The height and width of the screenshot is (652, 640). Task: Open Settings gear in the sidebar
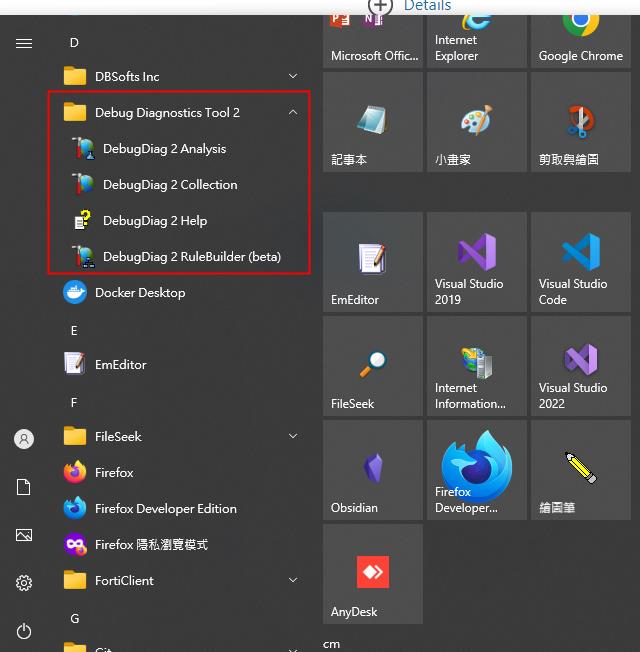pos(24,583)
